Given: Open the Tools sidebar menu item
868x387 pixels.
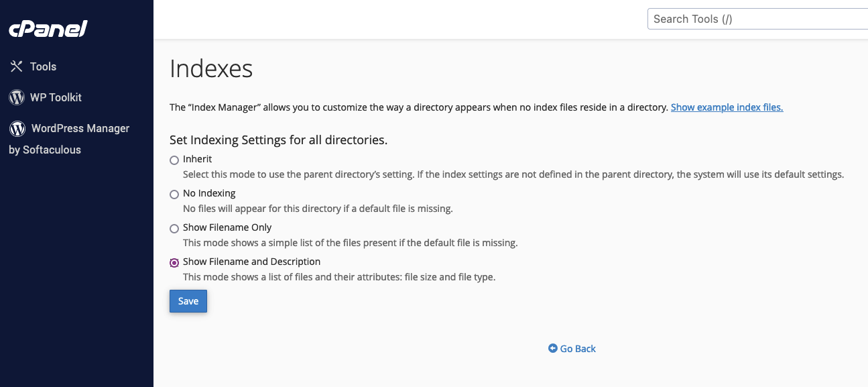Looking at the screenshot, I should coord(43,66).
